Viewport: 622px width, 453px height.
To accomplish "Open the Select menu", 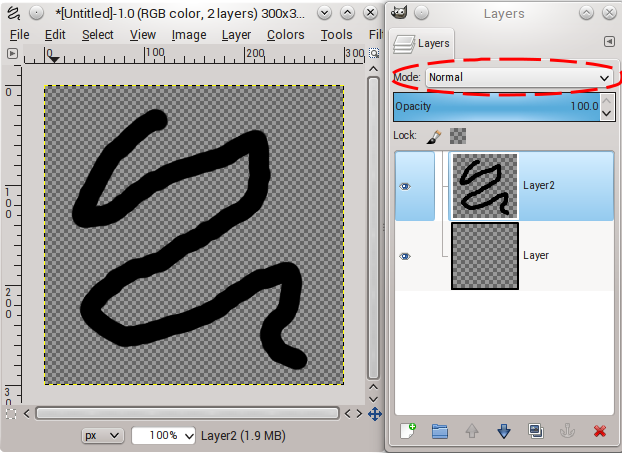I will pyautogui.click(x=98, y=35).
